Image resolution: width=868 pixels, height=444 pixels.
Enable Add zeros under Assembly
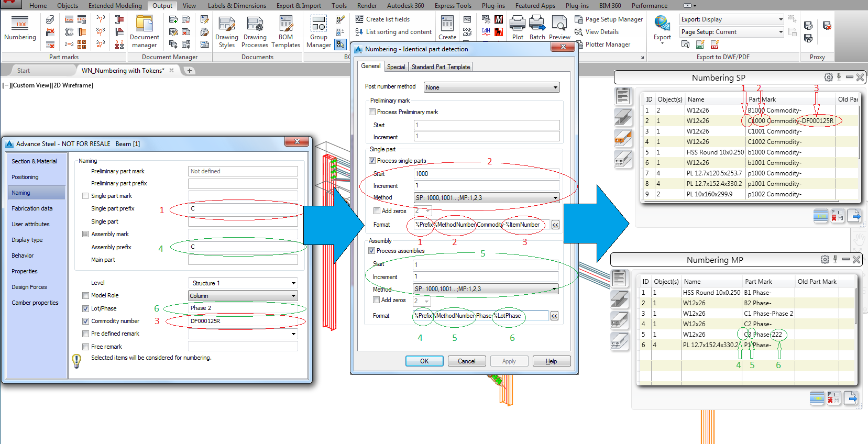point(376,300)
